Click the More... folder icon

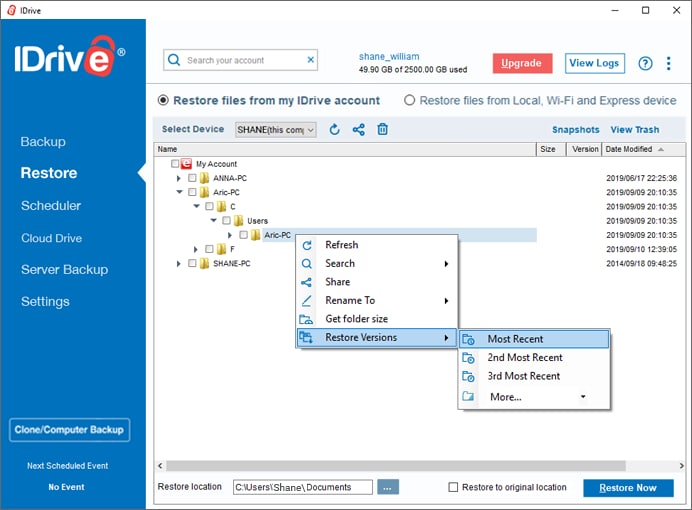[x=468, y=396]
